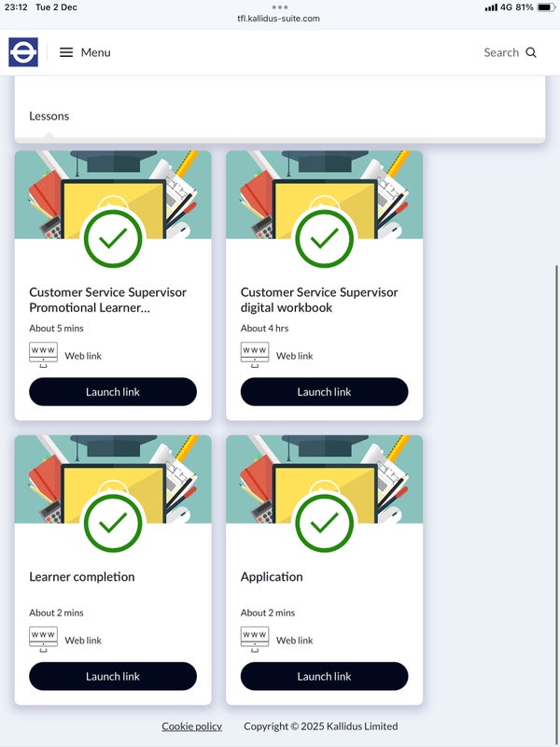Click web link icon under digital workbook
This screenshot has height=747, width=560.
255,355
